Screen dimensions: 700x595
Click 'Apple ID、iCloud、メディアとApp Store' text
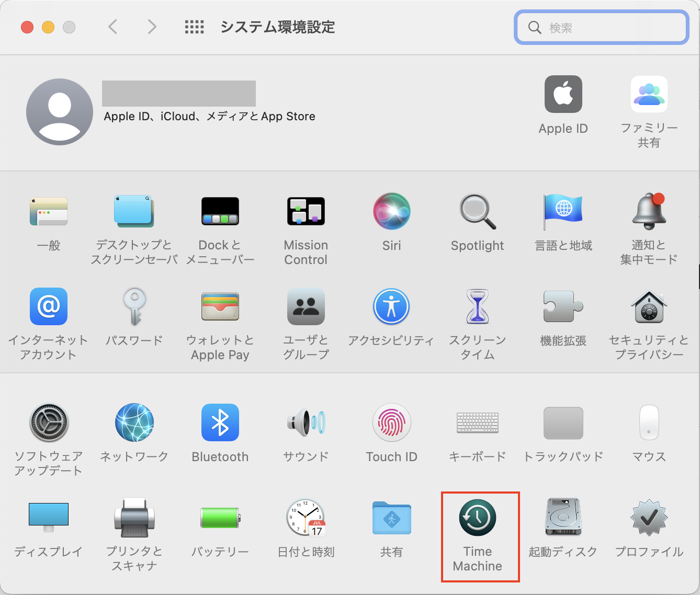pos(209,116)
